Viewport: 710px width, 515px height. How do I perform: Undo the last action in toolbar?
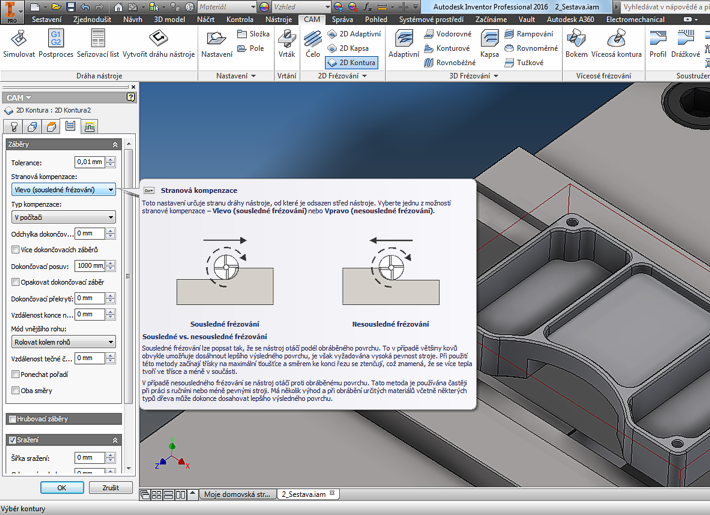tap(85, 7)
